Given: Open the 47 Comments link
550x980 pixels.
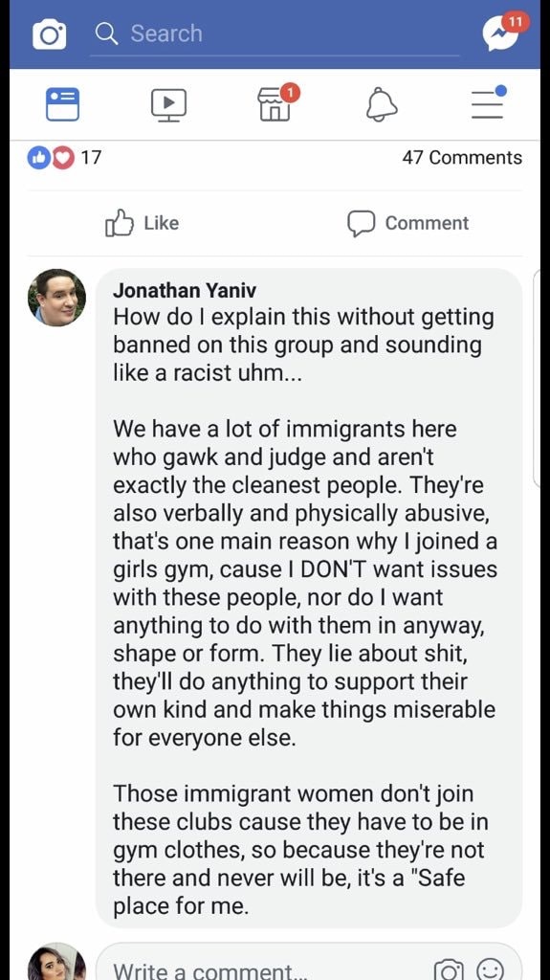Looking at the screenshot, I should pyautogui.click(x=462, y=158).
